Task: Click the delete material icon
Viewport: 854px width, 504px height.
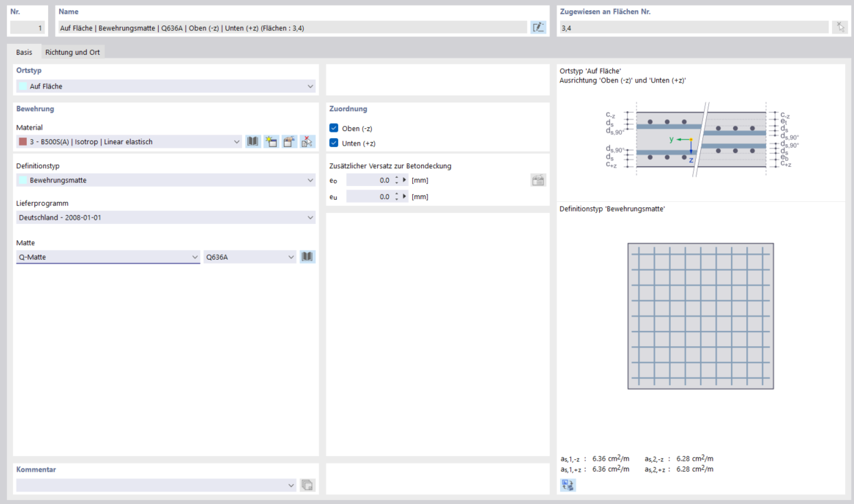Action: click(x=307, y=142)
